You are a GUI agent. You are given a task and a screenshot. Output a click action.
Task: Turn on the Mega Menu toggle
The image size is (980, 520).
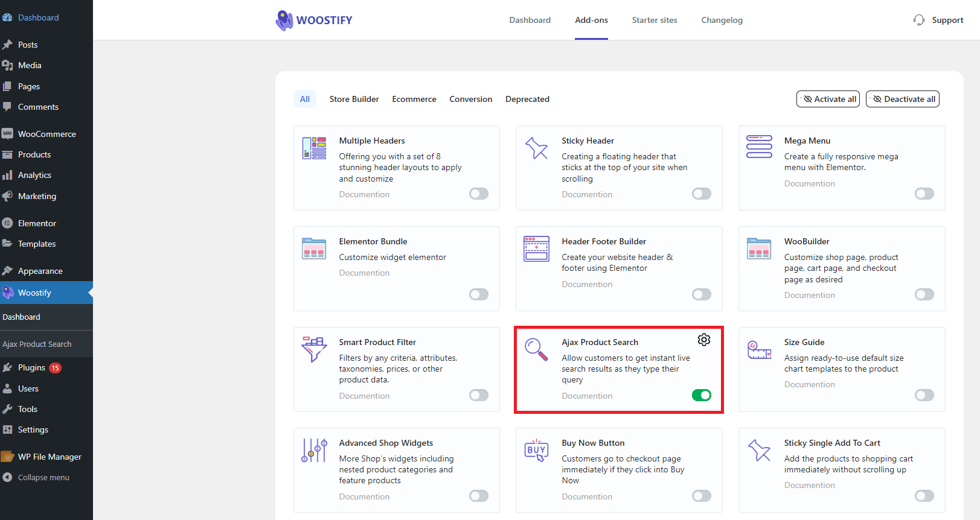click(x=924, y=194)
